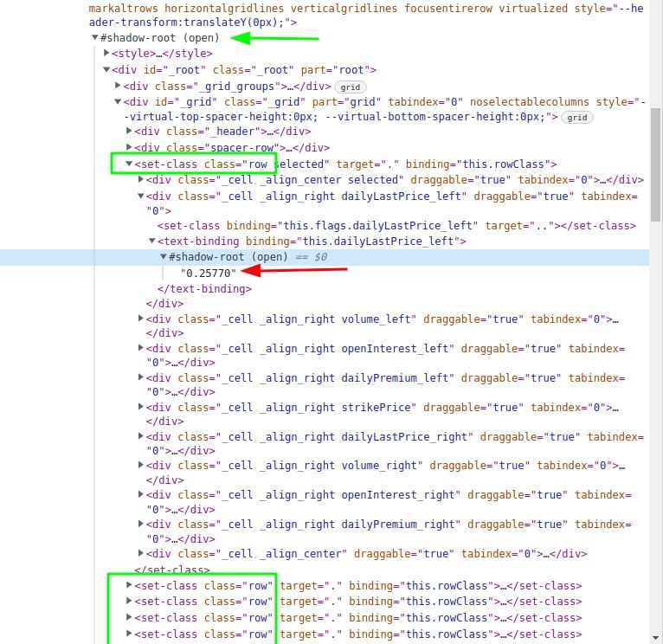This screenshot has height=644, width=663.
Task: Expand the dailyLastPrice_right cell div
Action: 141,436
